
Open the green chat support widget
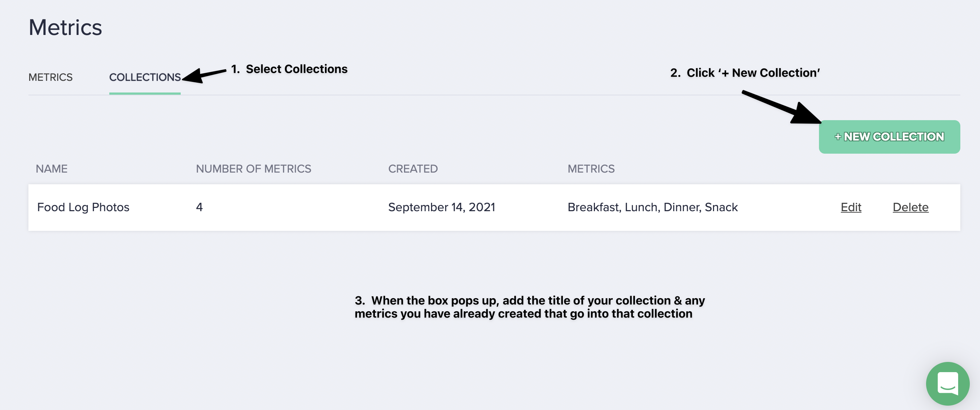pos(947,383)
